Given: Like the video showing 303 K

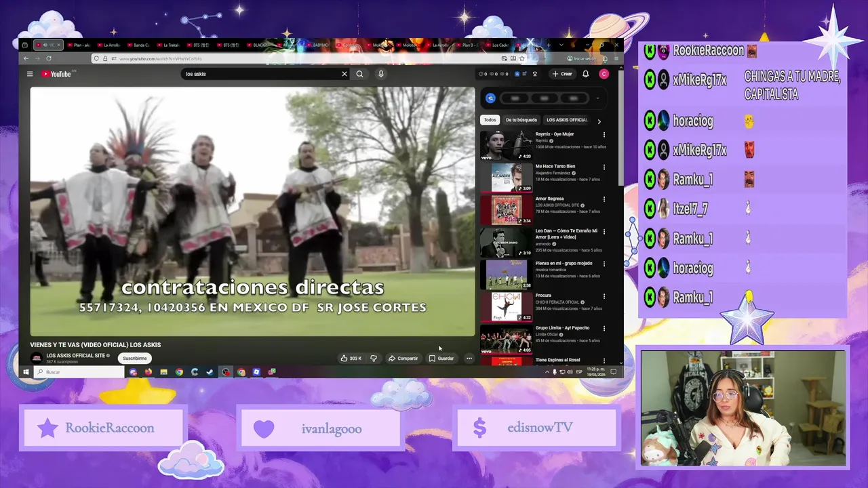Looking at the screenshot, I should point(351,358).
